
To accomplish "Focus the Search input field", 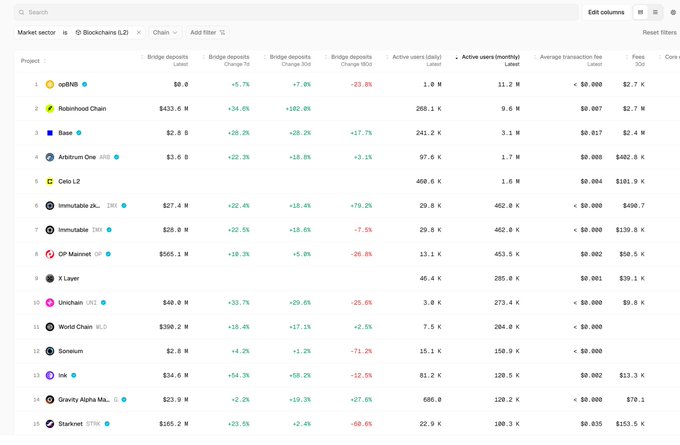I will [296, 12].
